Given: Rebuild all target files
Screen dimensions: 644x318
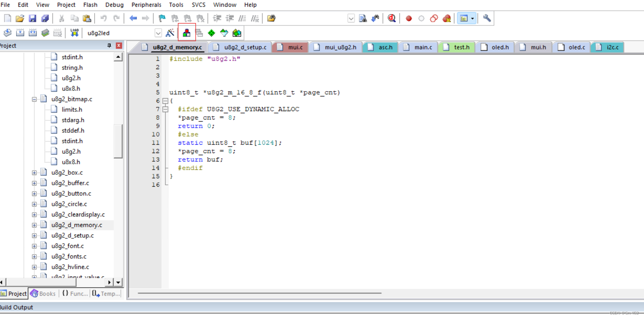Looking at the screenshot, I should pos(32,33).
